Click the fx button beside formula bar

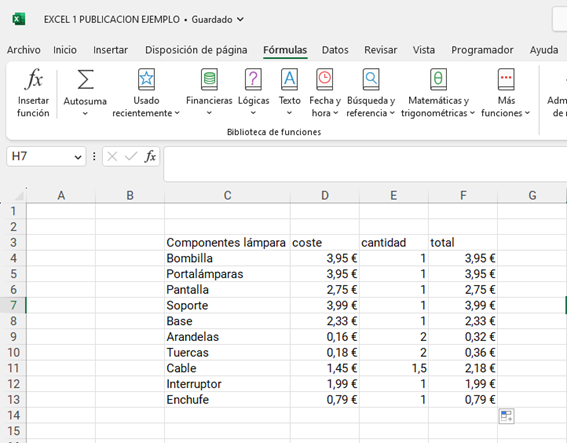(x=150, y=157)
